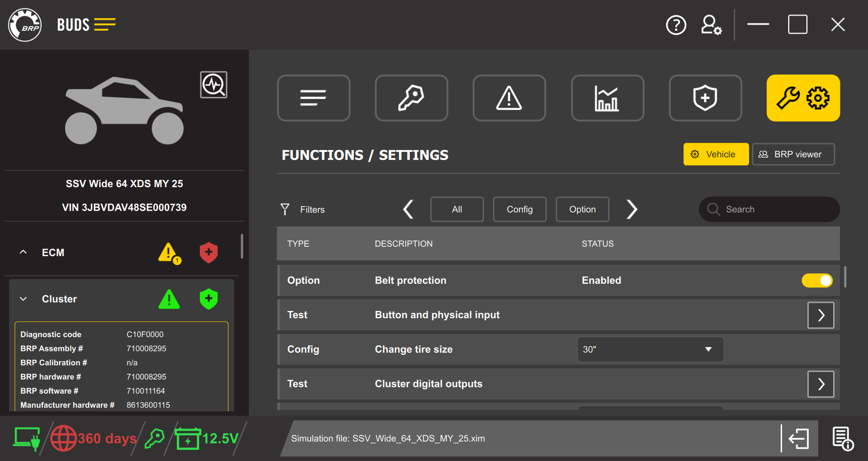Open the Change tire size dropdown
This screenshot has width=868, height=461.
click(650, 349)
